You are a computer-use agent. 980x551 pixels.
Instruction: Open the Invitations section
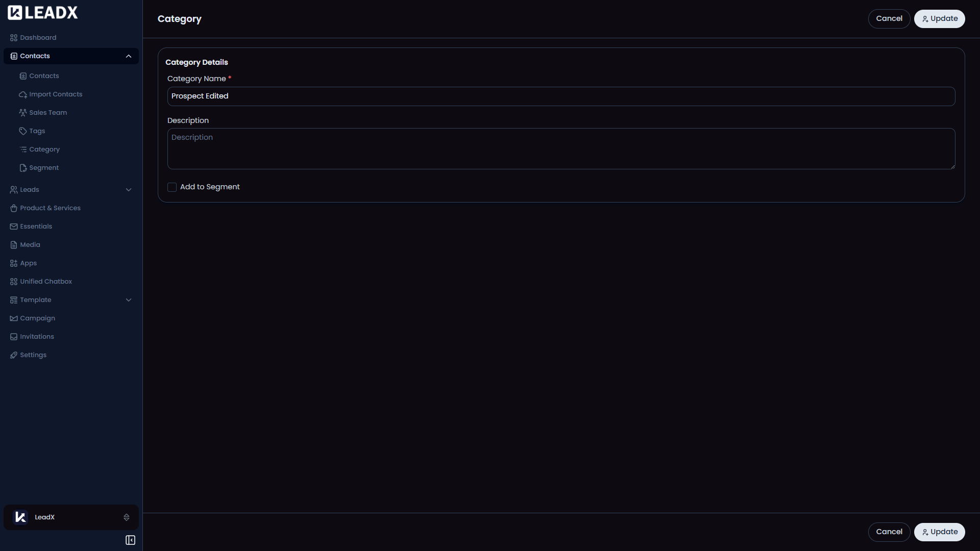coord(37,336)
